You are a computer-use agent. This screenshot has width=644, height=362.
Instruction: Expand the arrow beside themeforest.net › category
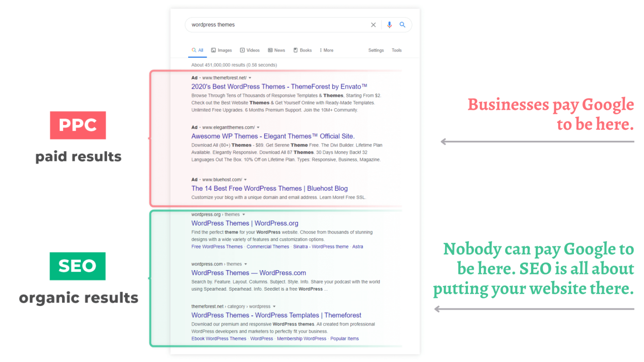tap(274, 307)
